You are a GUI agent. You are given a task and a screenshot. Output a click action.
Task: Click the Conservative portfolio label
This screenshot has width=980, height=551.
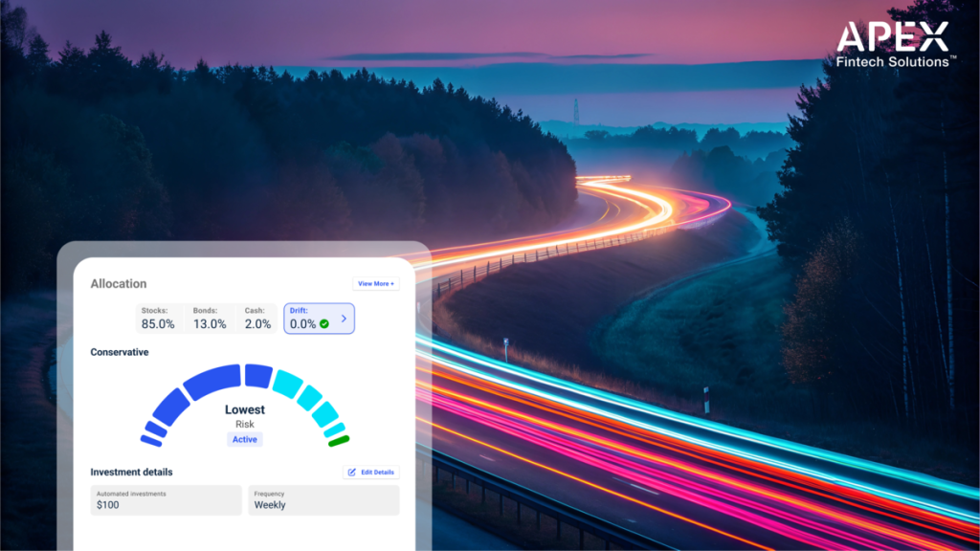(x=120, y=352)
